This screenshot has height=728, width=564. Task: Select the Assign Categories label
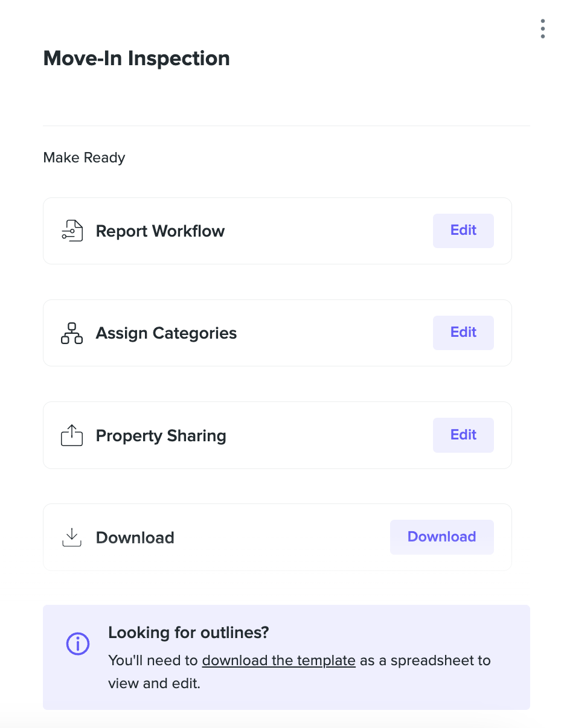point(166,333)
